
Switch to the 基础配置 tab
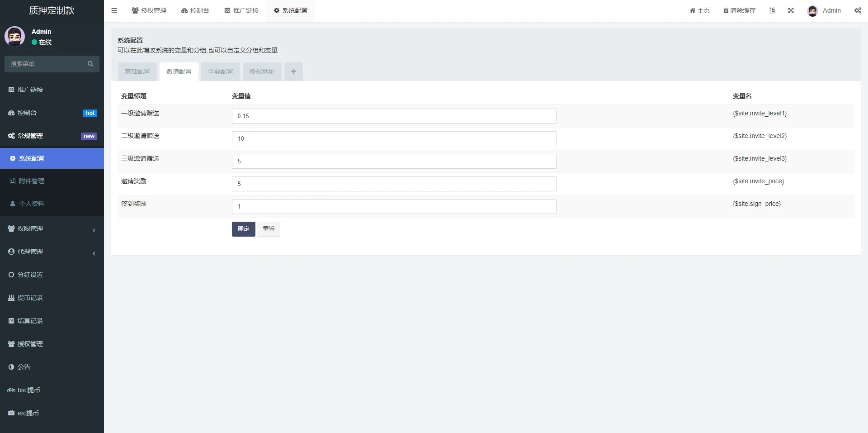coord(137,71)
